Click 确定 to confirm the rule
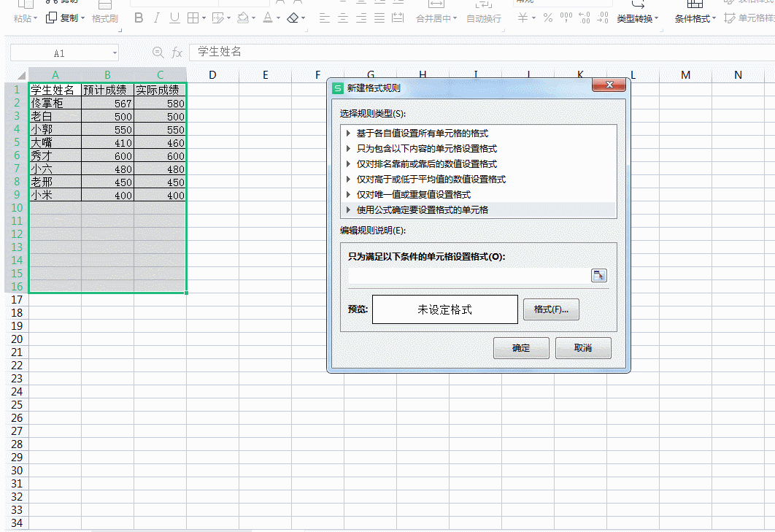This screenshot has width=775, height=532. coord(521,347)
